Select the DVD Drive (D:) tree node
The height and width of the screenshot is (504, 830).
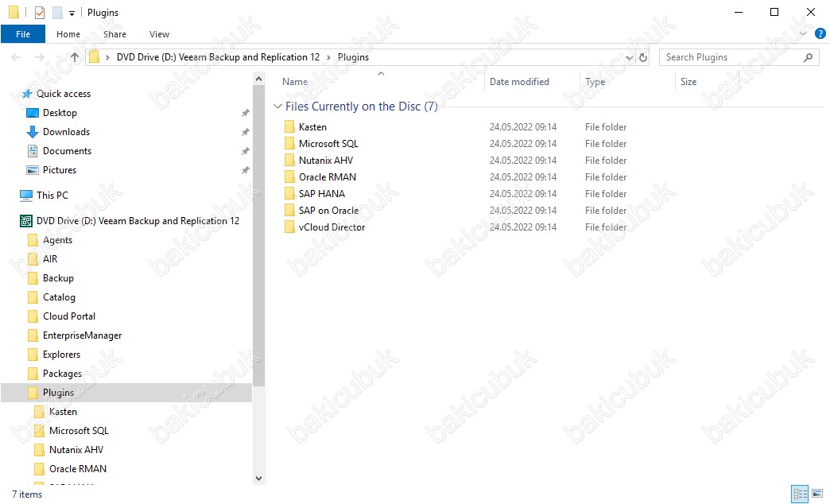coord(138,221)
